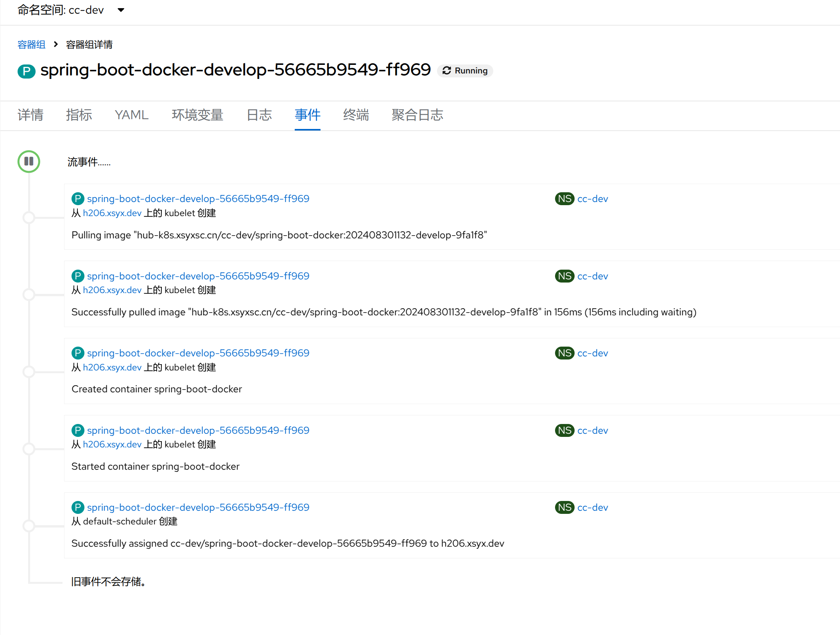840x635 pixels.
Task: Click the NS badge in the Successfully pulled event
Action: coord(564,276)
